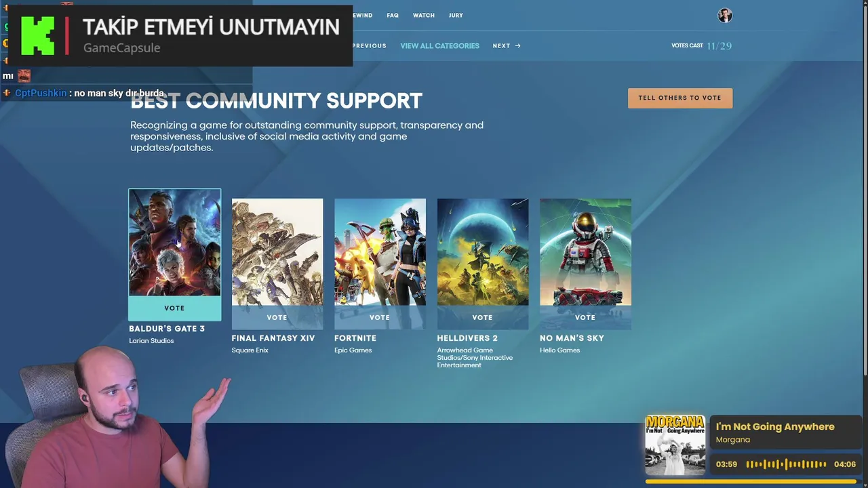Vote for Helldivers 2

(x=483, y=317)
